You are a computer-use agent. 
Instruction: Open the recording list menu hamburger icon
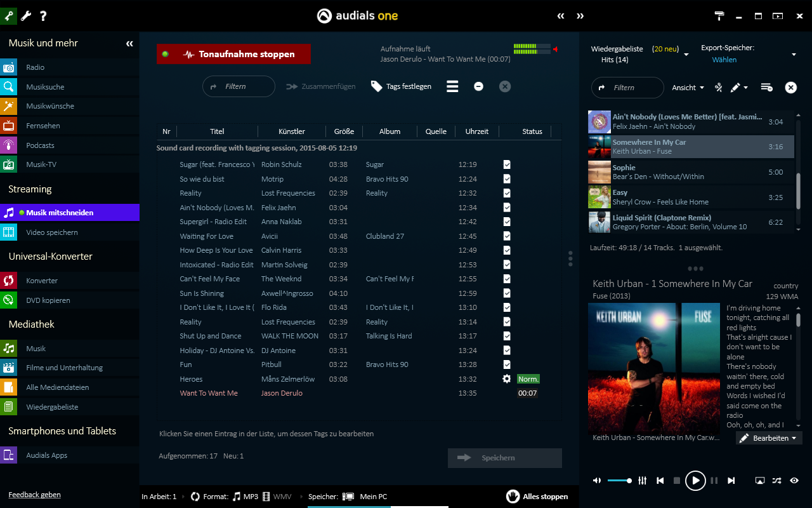[x=452, y=86]
